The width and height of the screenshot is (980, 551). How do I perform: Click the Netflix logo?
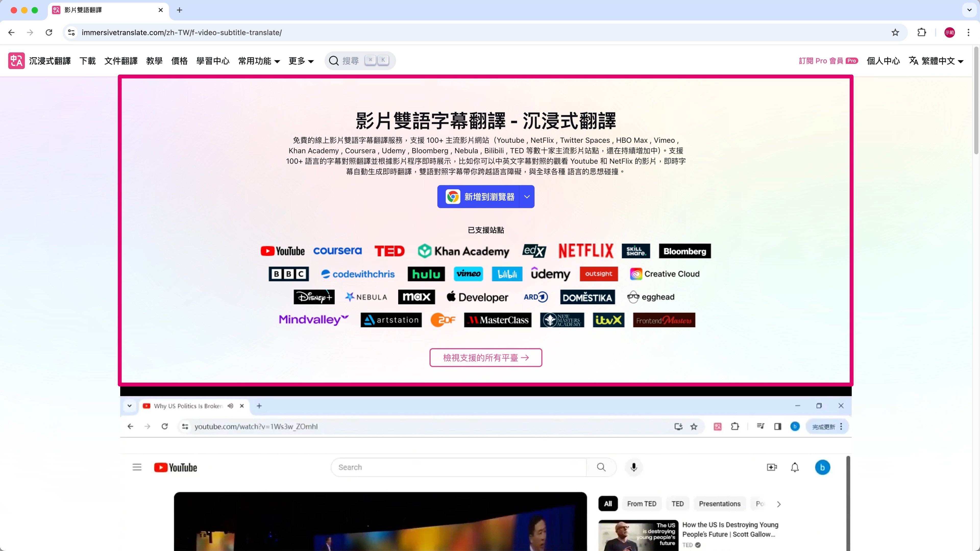pyautogui.click(x=586, y=251)
